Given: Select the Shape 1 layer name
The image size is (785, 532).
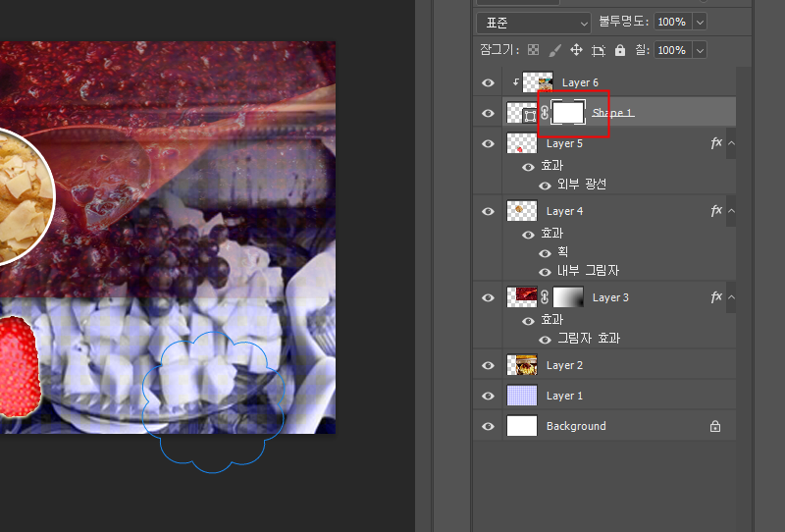Looking at the screenshot, I should pyautogui.click(x=612, y=113).
